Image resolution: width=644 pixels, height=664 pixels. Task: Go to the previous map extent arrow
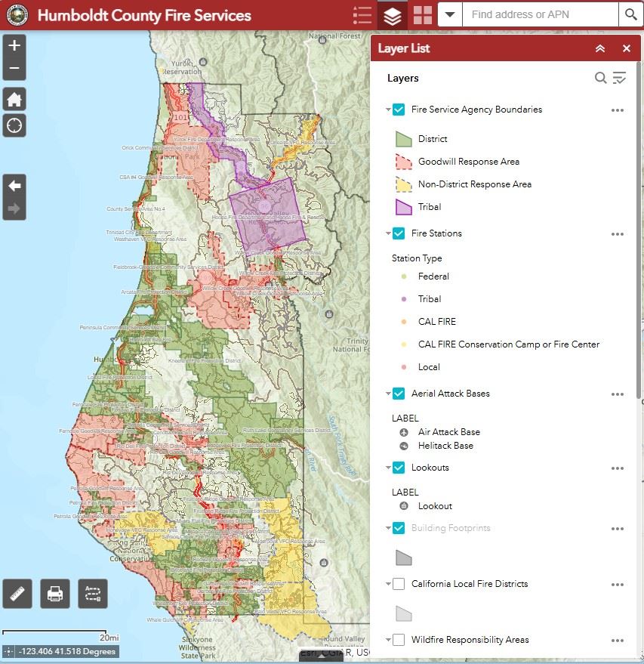14,186
